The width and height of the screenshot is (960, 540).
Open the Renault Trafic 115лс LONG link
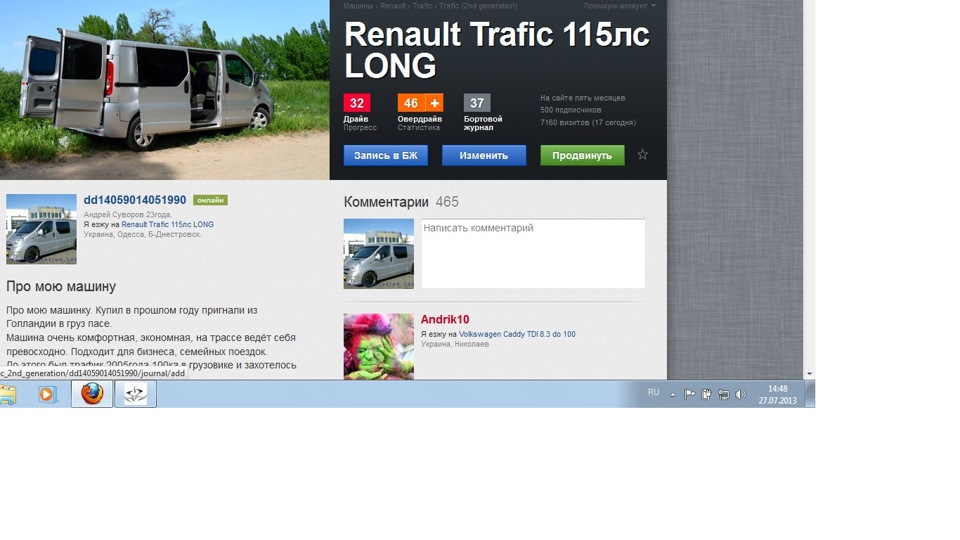(x=167, y=225)
